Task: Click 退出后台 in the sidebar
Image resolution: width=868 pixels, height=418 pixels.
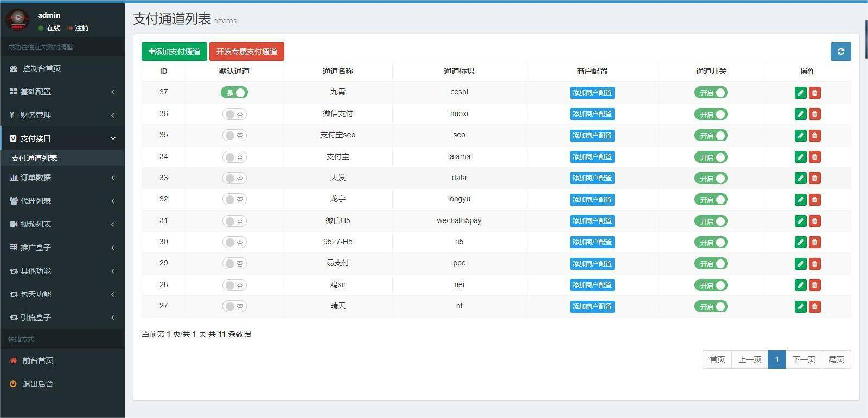Action: coord(62,384)
